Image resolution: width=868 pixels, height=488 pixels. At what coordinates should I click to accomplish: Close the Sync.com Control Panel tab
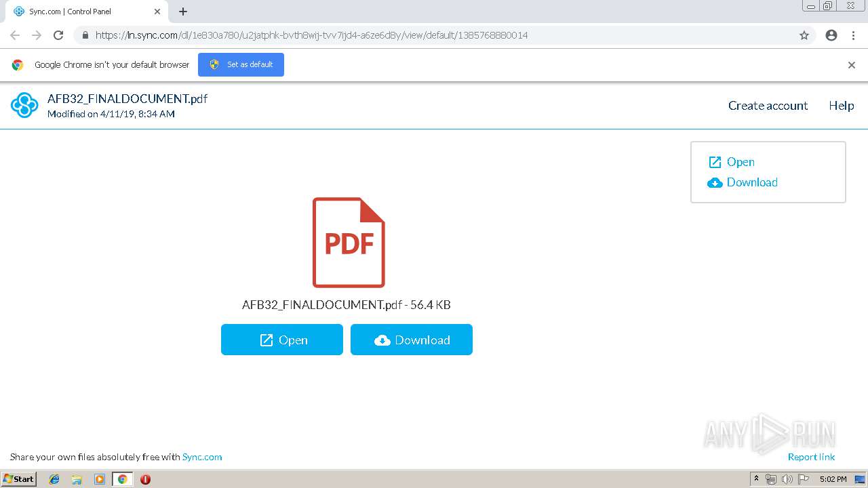pos(157,12)
